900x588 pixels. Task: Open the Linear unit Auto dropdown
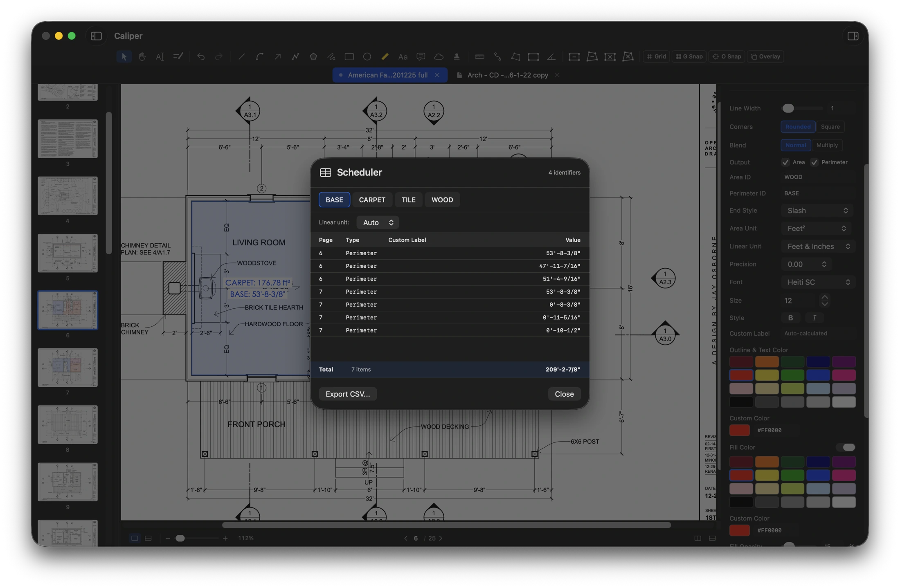coord(378,222)
